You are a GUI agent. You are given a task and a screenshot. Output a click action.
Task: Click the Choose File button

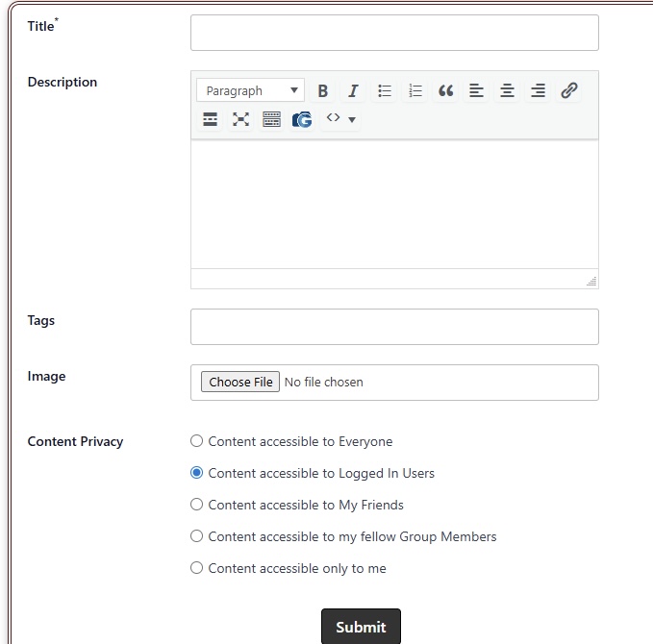point(240,382)
